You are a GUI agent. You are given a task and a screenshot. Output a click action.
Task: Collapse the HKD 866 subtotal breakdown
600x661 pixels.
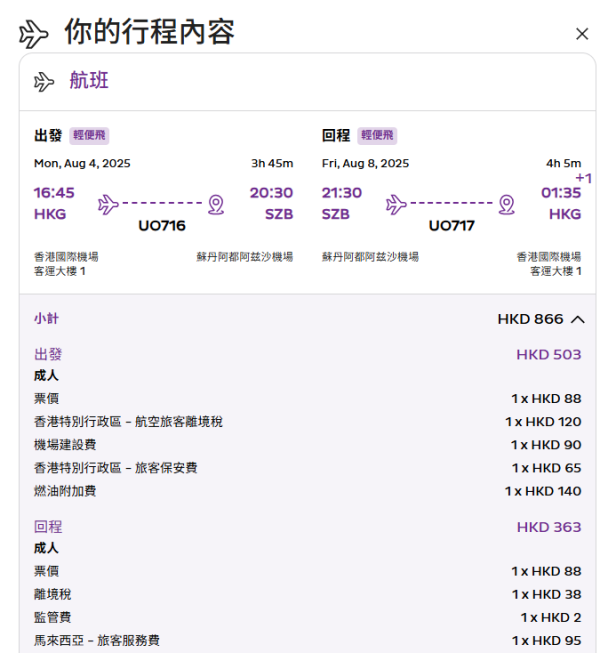pos(578,320)
